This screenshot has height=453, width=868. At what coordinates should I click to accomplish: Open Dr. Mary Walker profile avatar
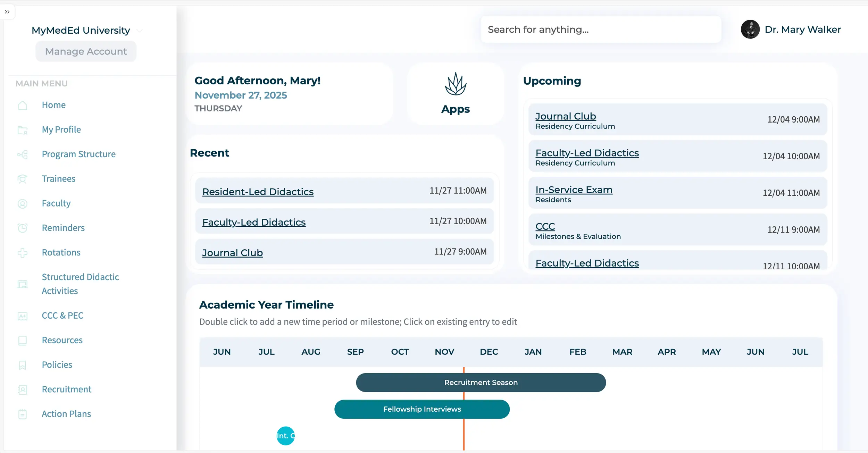750,30
